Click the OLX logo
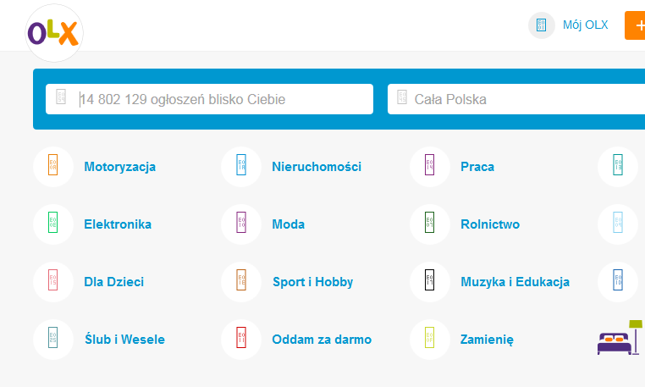This screenshot has height=387, width=645. [x=54, y=33]
